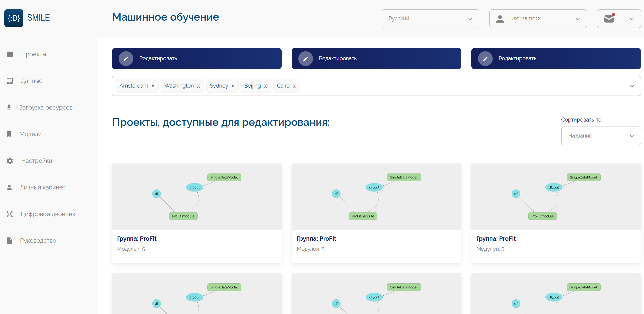Open Проекты in the sidebar
The width and height of the screenshot is (644, 314).
point(34,54)
